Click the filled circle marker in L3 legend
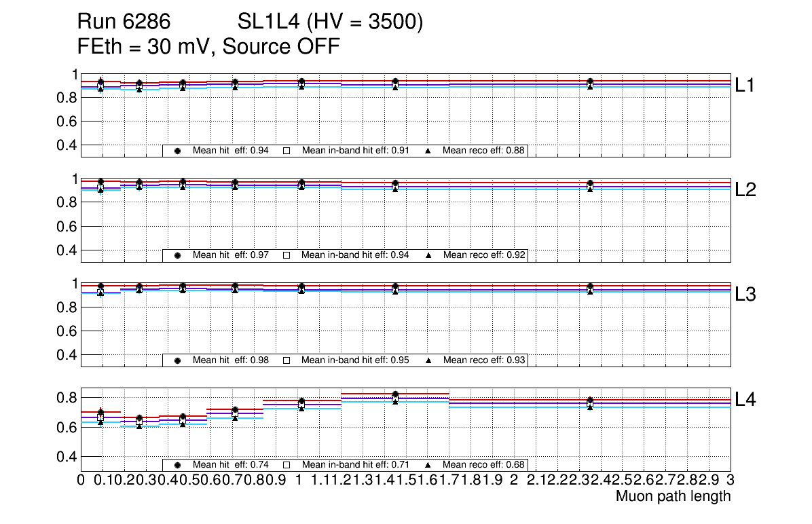The height and width of the screenshot is (524, 812). coord(178,360)
